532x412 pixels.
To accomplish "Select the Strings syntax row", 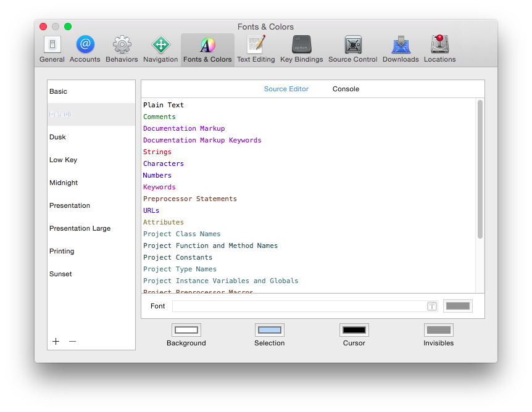I will point(308,152).
